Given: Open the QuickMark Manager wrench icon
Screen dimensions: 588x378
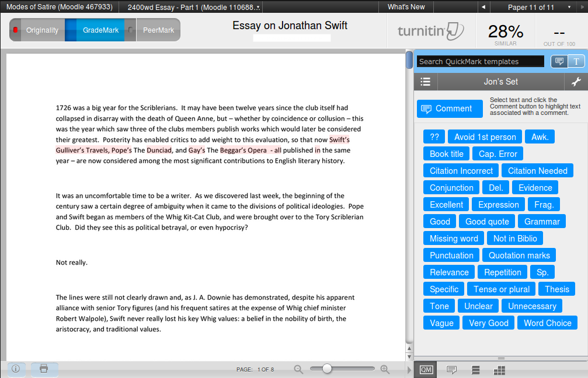Looking at the screenshot, I should [576, 82].
